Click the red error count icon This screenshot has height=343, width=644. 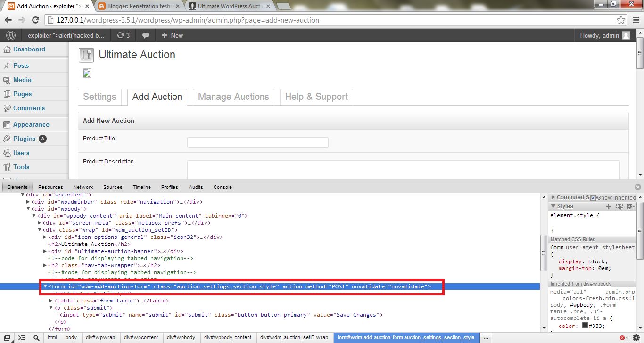pyautogui.click(x=623, y=338)
